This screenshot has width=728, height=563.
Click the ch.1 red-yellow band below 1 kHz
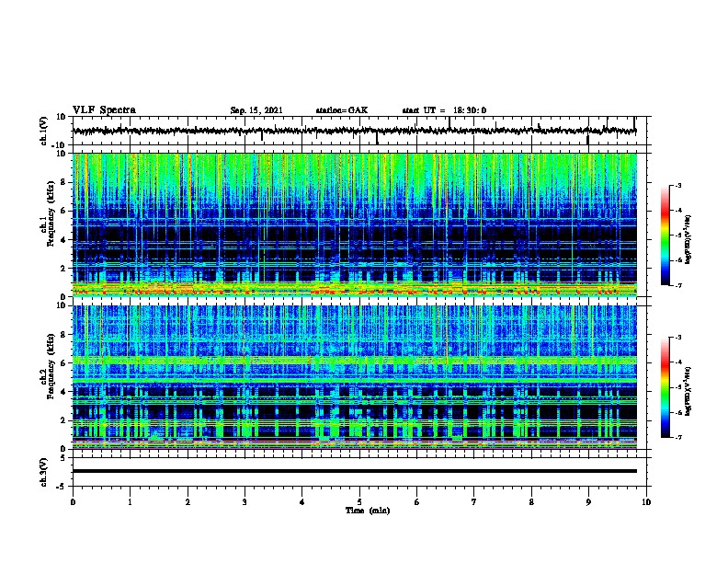(355, 291)
